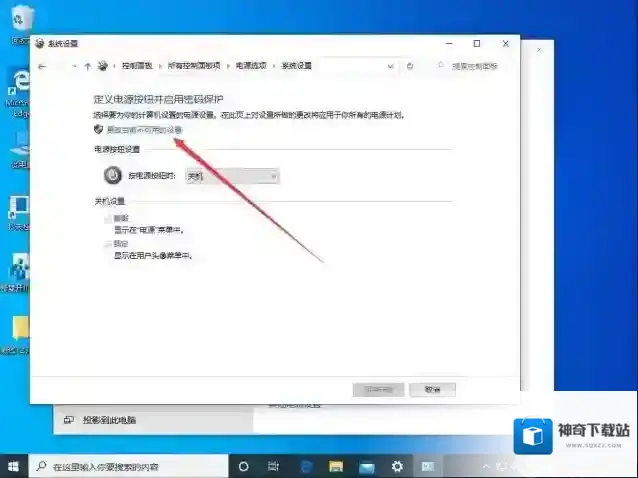Expand the address bar history dropdown
The width and height of the screenshot is (638, 478).
coord(392,66)
